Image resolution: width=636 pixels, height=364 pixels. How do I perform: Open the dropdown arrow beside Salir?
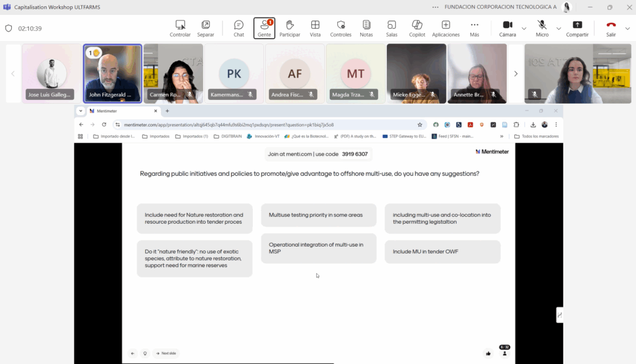click(x=627, y=28)
